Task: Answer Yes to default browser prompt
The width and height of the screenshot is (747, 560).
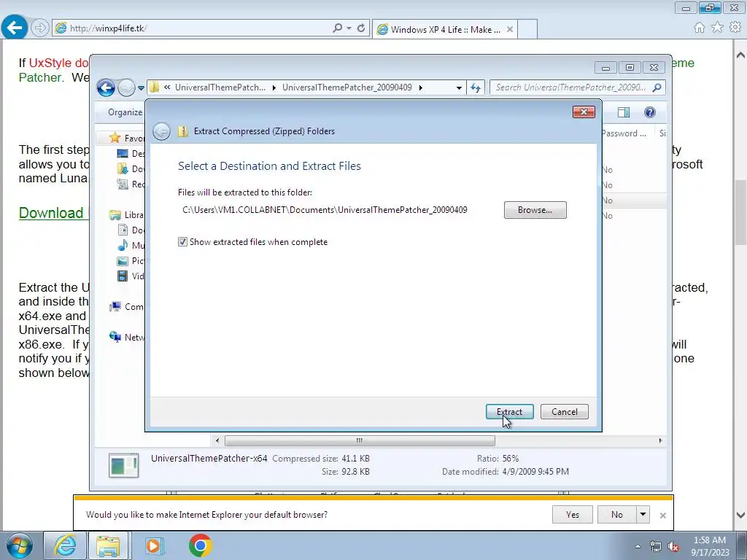Action: 572,514
